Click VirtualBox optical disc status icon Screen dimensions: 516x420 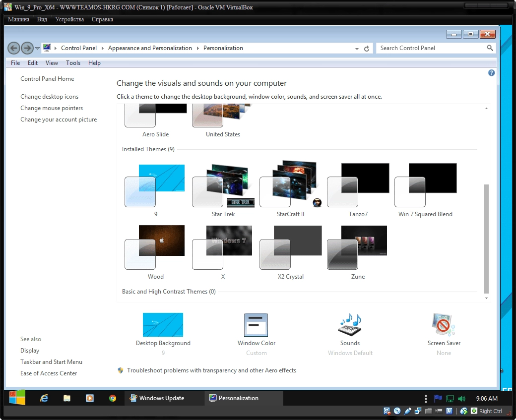point(397,411)
